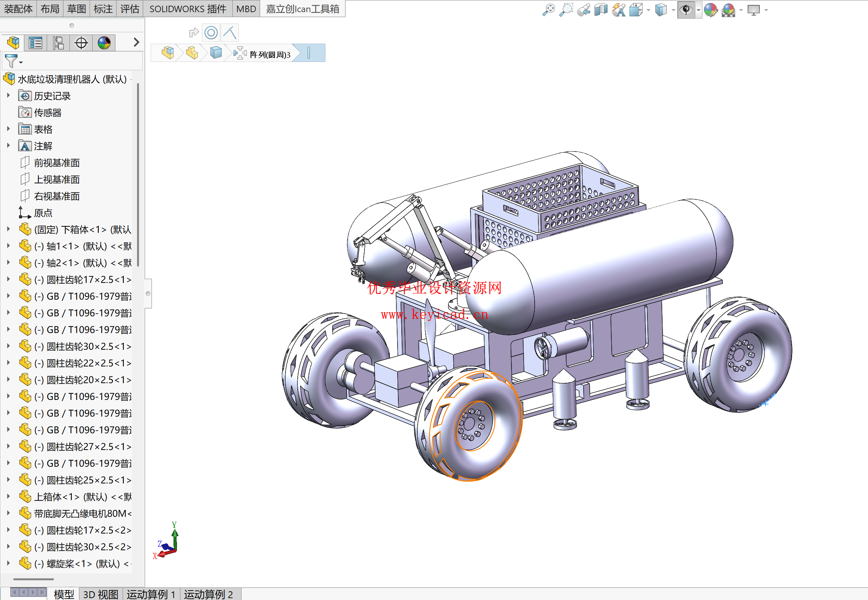Switch to the 布局 ribbon tab

pos(50,9)
